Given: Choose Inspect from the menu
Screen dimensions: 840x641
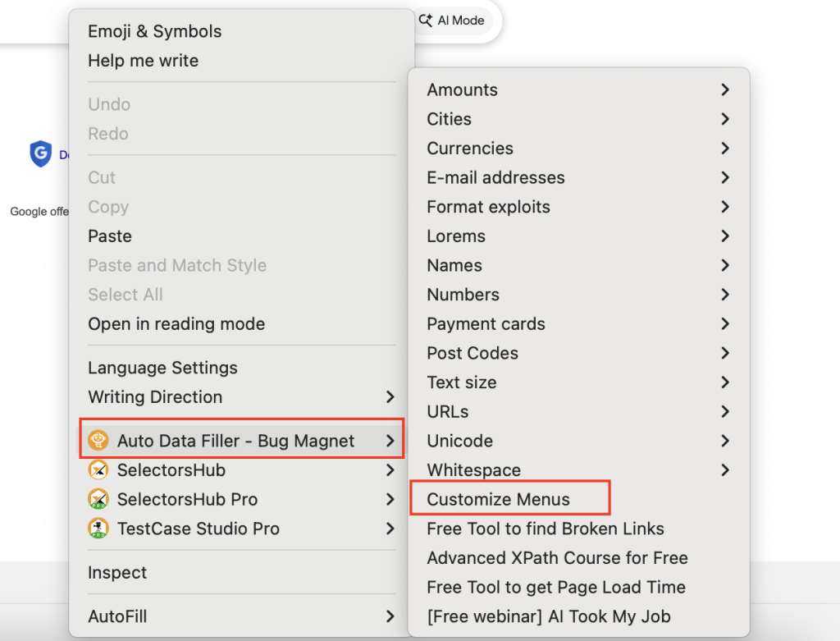Looking at the screenshot, I should tap(116, 572).
